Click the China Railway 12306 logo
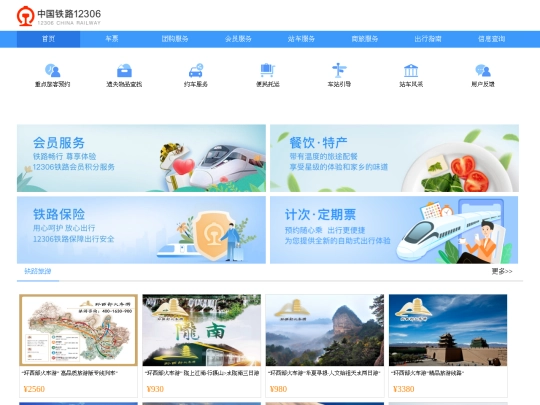The image size is (540, 405). pyautogui.click(x=59, y=16)
